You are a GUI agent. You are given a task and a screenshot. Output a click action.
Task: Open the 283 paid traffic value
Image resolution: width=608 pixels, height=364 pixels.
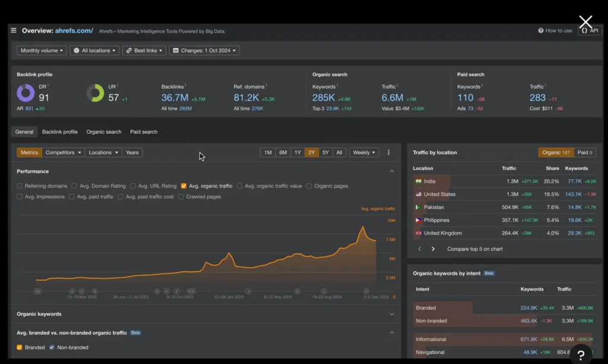(x=537, y=98)
